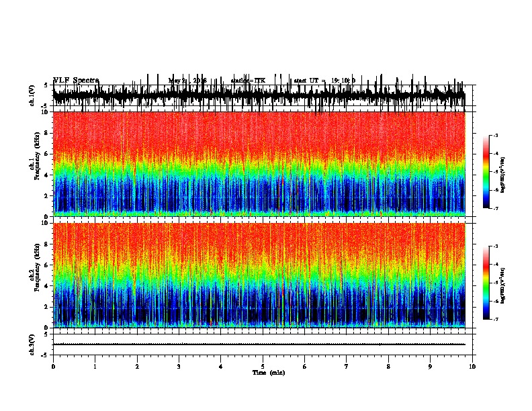
Task: Click the ch.1 colorbar unit label text
Action: [503, 175]
